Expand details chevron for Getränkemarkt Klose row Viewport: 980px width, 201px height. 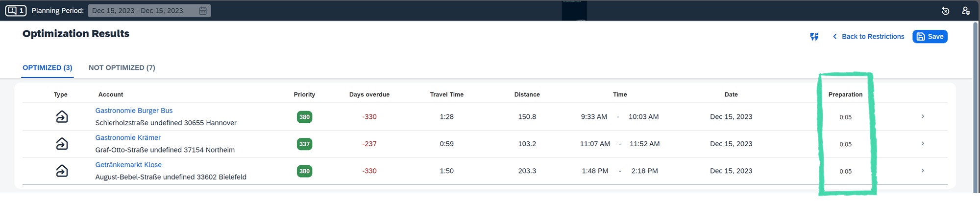923,171
